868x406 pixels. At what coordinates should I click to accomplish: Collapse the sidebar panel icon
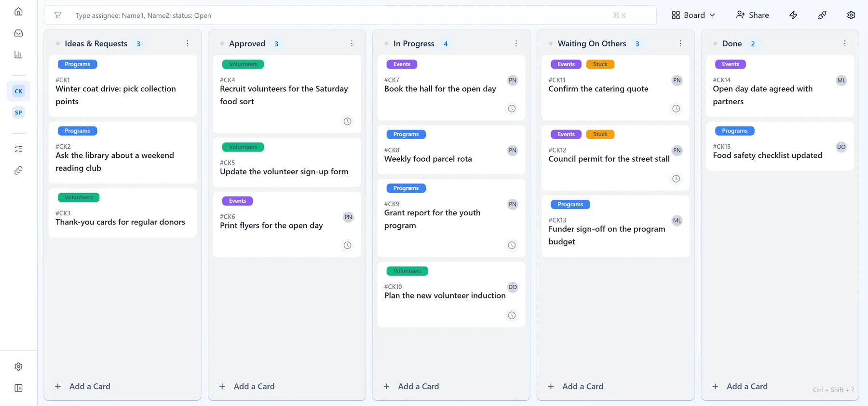(18, 388)
